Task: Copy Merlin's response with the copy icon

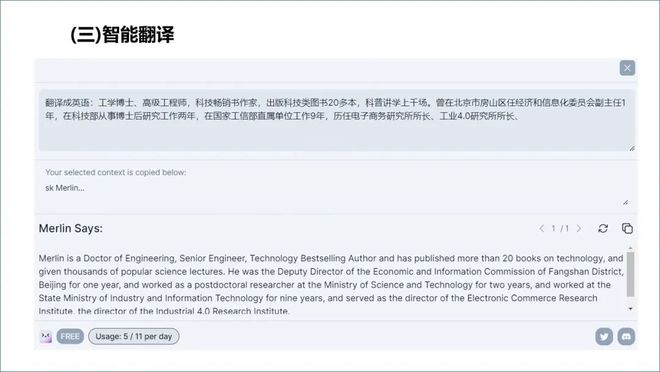Action: (x=627, y=228)
